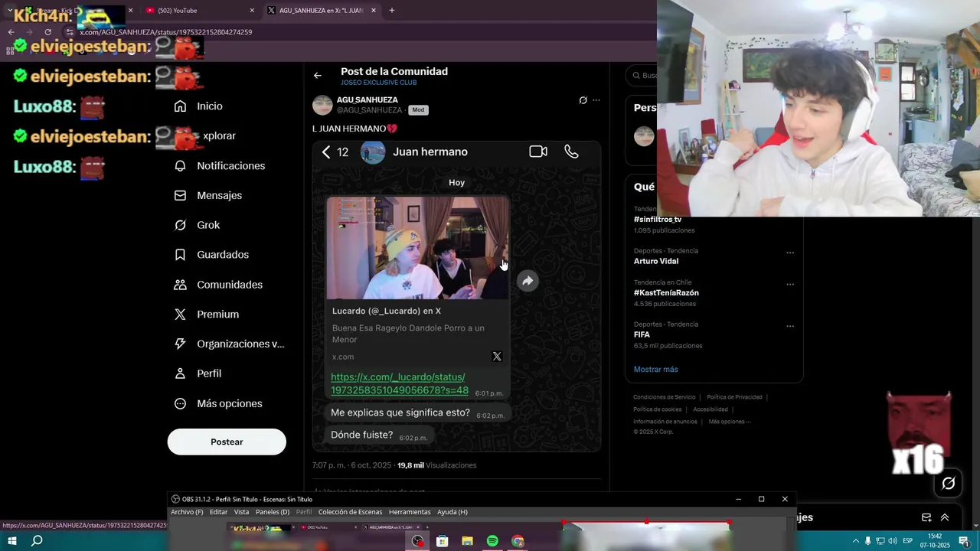Open Colección de Escenas menu in OBS
Screen dimensions: 980x551
(x=350, y=512)
